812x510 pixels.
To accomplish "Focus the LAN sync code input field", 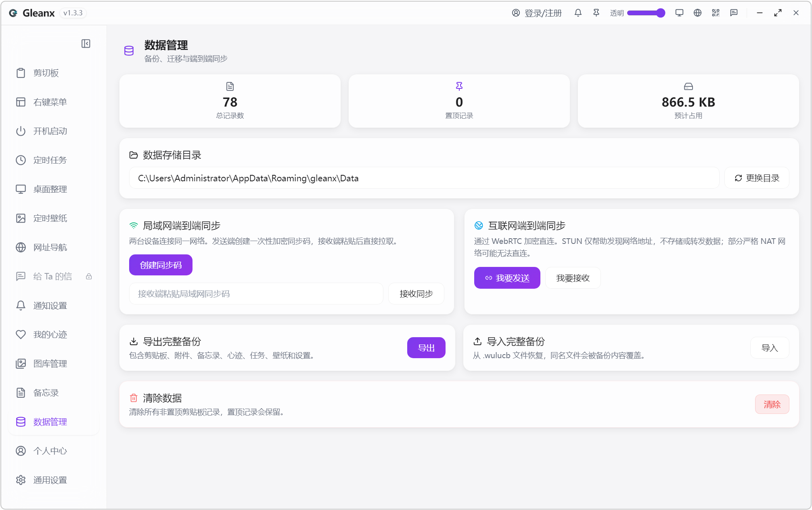I will pos(256,294).
